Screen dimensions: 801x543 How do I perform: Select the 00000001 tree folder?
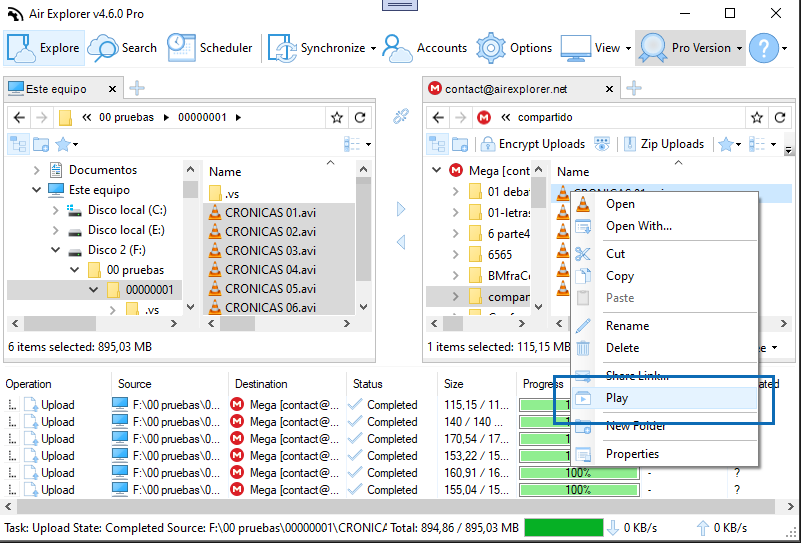140,290
